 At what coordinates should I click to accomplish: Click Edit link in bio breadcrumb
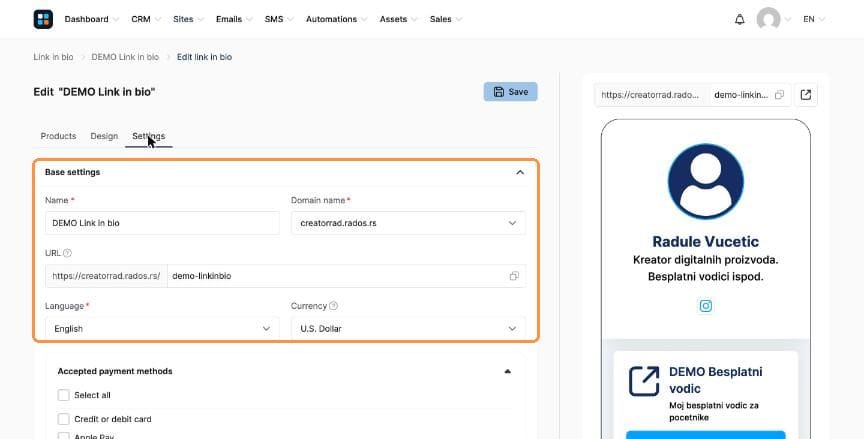coord(204,57)
